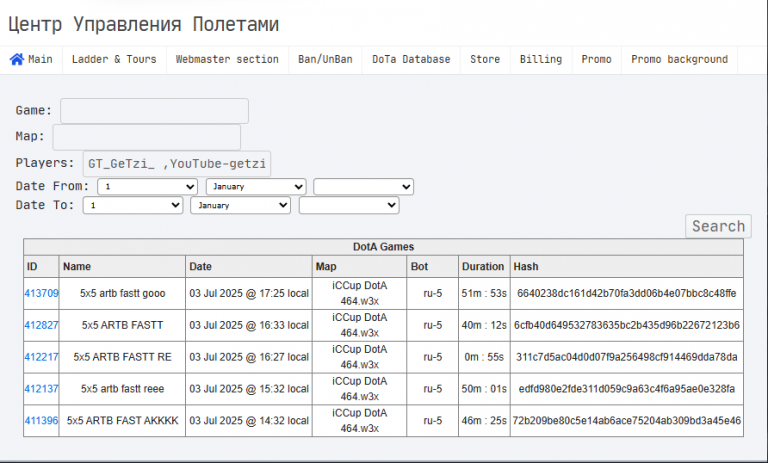This screenshot has height=463, width=768.
Task: Open the Billing menu item
Action: coord(541,59)
